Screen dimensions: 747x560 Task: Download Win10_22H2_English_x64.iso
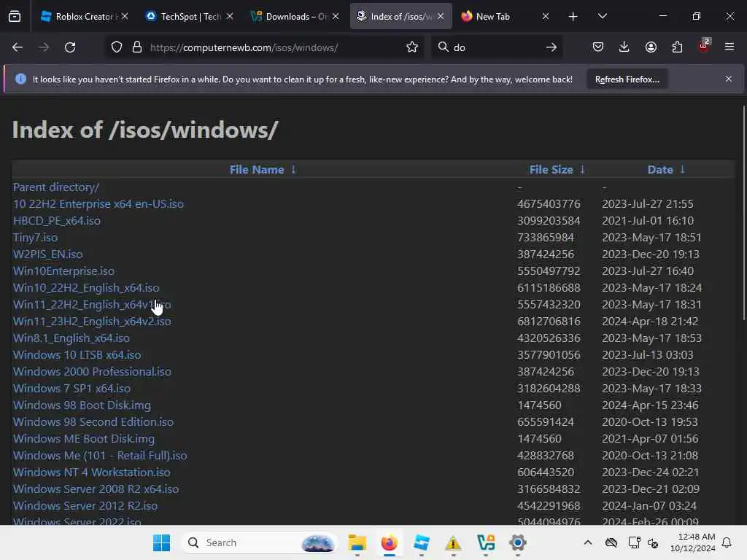(86, 287)
